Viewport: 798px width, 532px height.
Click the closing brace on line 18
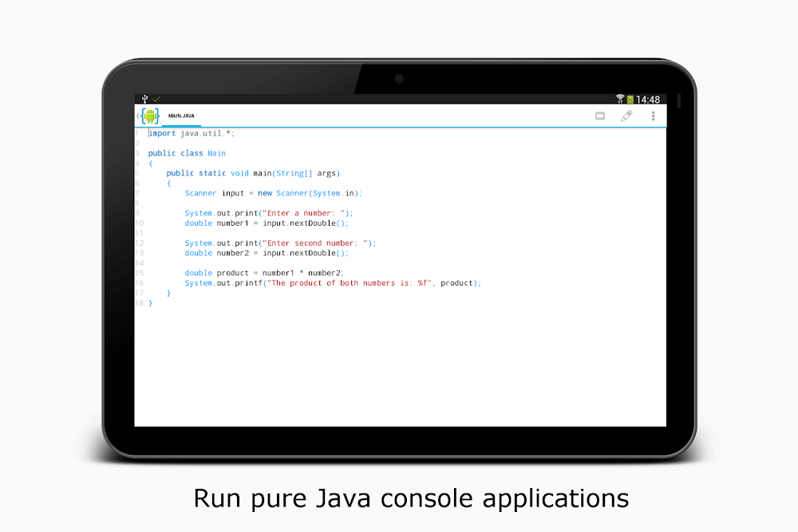point(150,302)
